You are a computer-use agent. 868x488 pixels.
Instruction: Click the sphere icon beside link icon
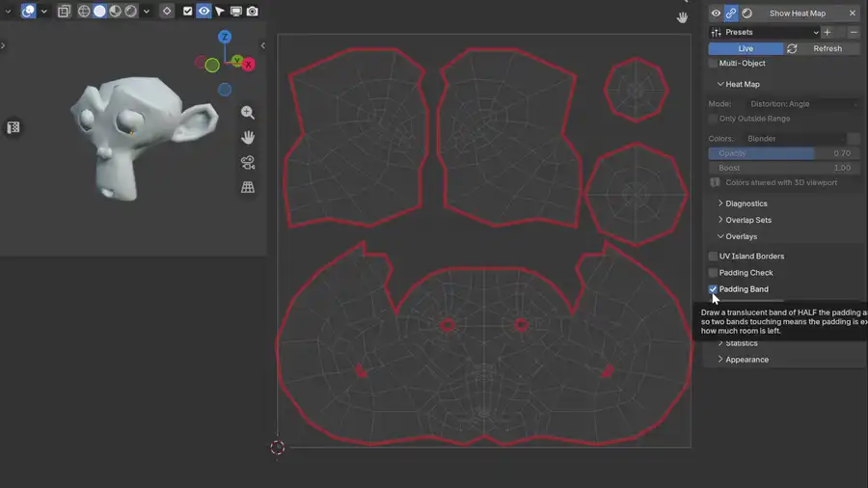click(x=746, y=14)
